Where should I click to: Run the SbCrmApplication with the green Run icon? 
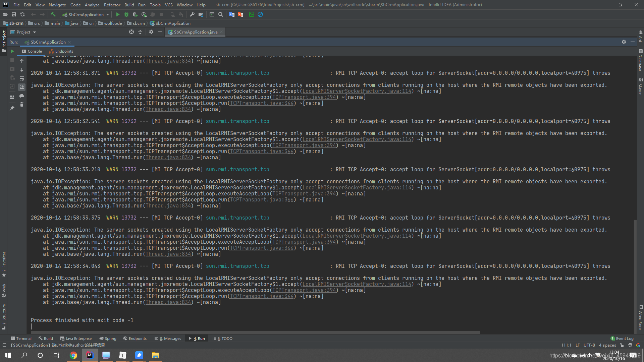[x=118, y=14]
